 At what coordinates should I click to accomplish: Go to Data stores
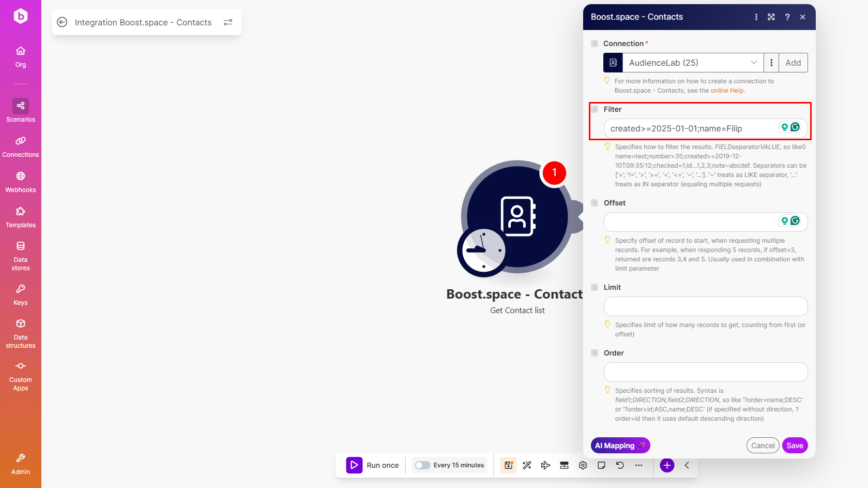(21, 256)
